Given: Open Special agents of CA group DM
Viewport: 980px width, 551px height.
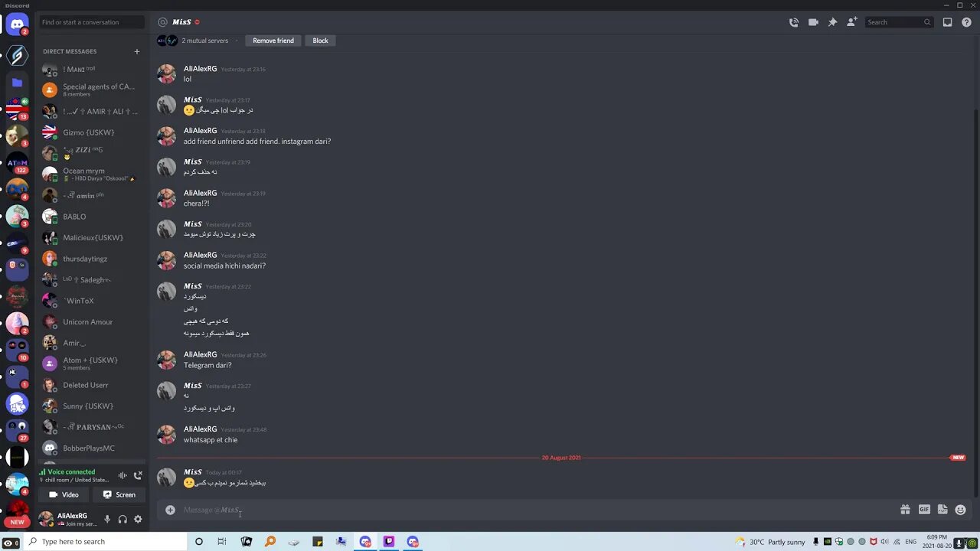Looking at the screenshot, I should 92,90.
